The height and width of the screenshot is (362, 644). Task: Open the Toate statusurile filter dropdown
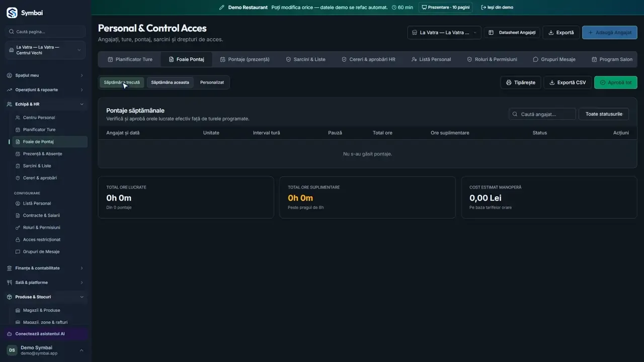[x=604, y=114]
